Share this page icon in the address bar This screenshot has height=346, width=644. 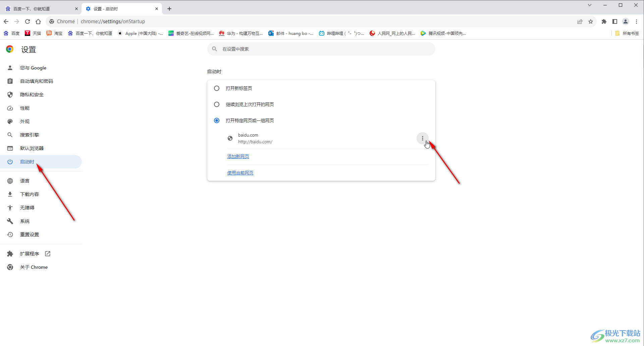point(580,21)
